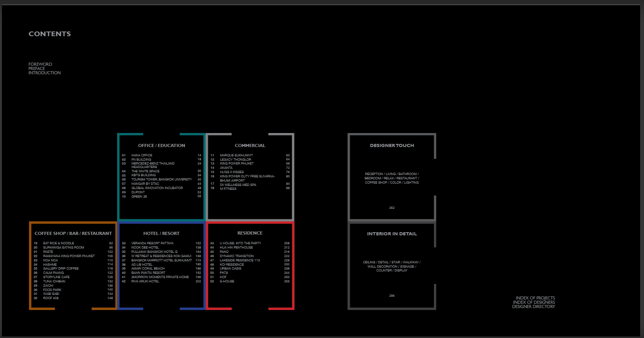Select GLOBAL INNOVATION INCUBATOR entry

coord(157,188)
